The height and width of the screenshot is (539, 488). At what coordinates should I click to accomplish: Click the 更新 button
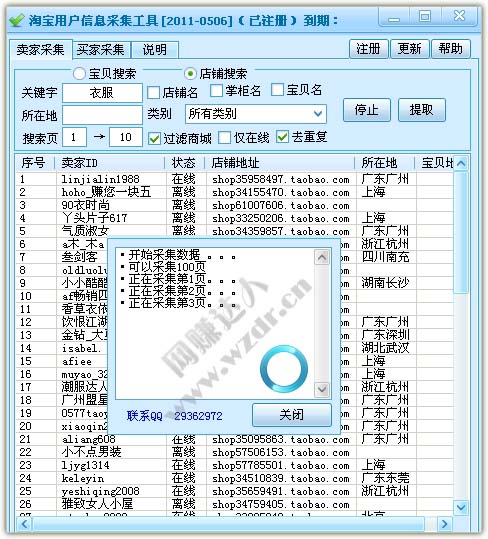410,49
